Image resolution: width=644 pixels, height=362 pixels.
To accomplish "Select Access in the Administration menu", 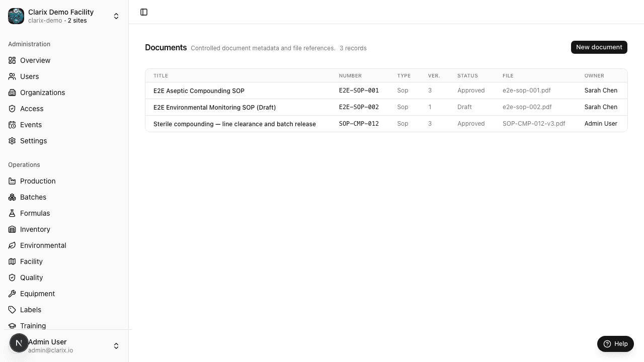I will coord(64,109).
